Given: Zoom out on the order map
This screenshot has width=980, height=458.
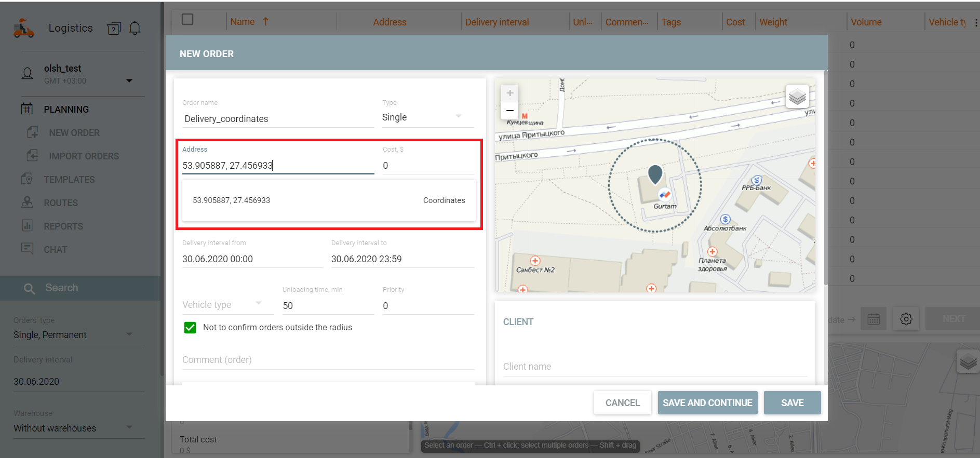Looking at the screenshot, I should pyautogui.click(x=510, y=111).
